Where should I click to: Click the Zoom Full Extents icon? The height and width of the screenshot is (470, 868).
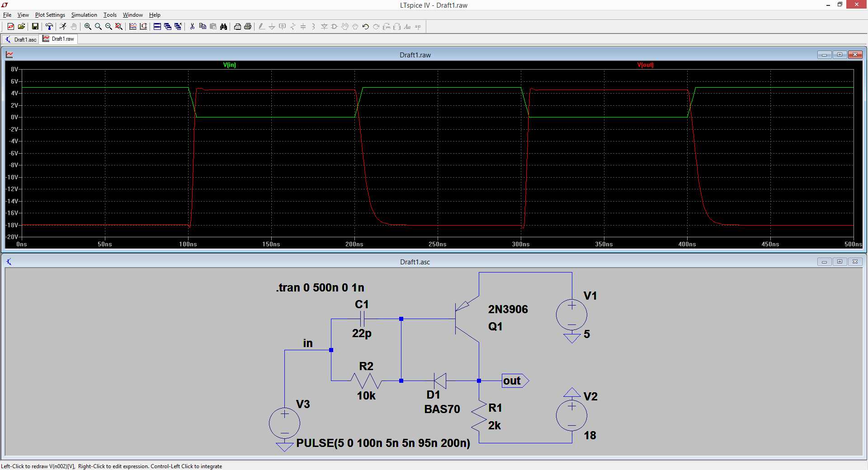(x=119, y=27)
